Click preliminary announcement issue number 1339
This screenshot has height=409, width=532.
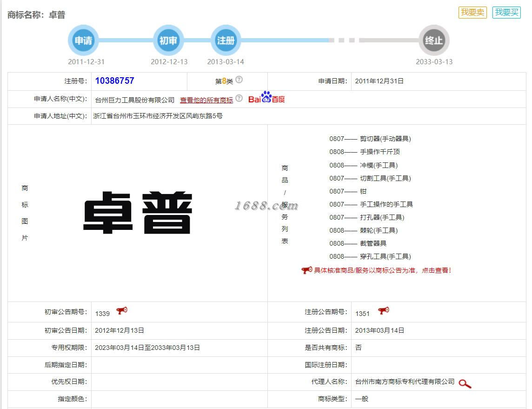[x=102, y=314]
